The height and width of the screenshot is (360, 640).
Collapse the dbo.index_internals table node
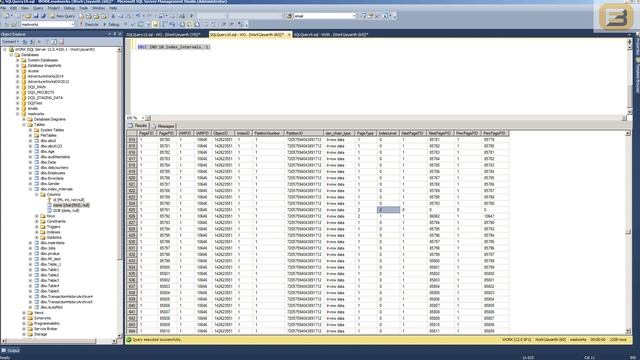pyautogui.click(x=30, y=189)
